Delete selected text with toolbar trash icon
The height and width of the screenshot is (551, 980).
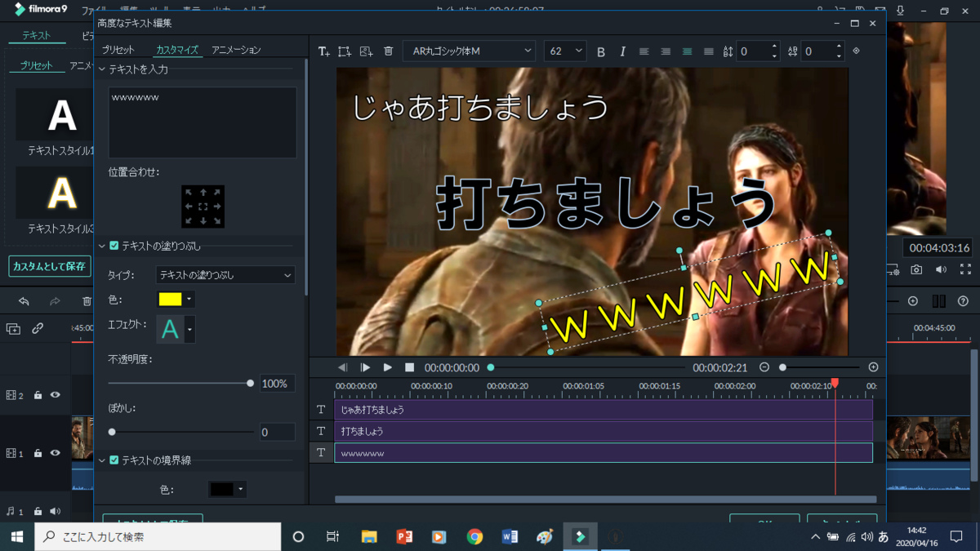point(388,51)
